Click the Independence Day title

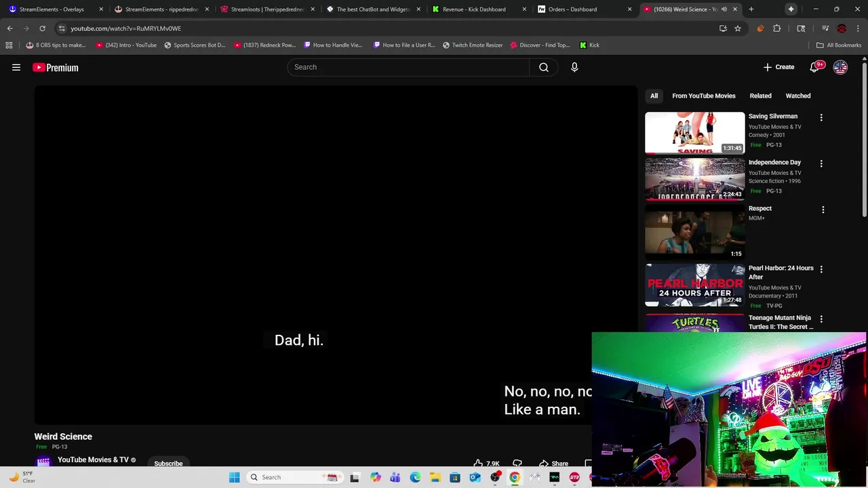tap(774, 162)
